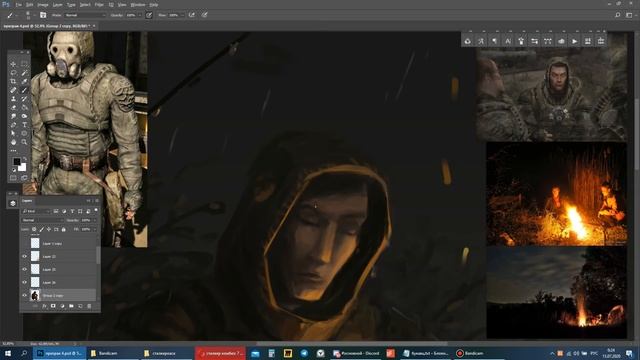This screenshot has height=360, width=640.
Task: Open the Image menu
Action: (x=43, y=5)
